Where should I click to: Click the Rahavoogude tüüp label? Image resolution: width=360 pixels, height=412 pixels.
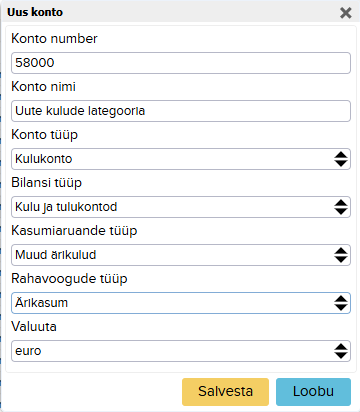69,279
